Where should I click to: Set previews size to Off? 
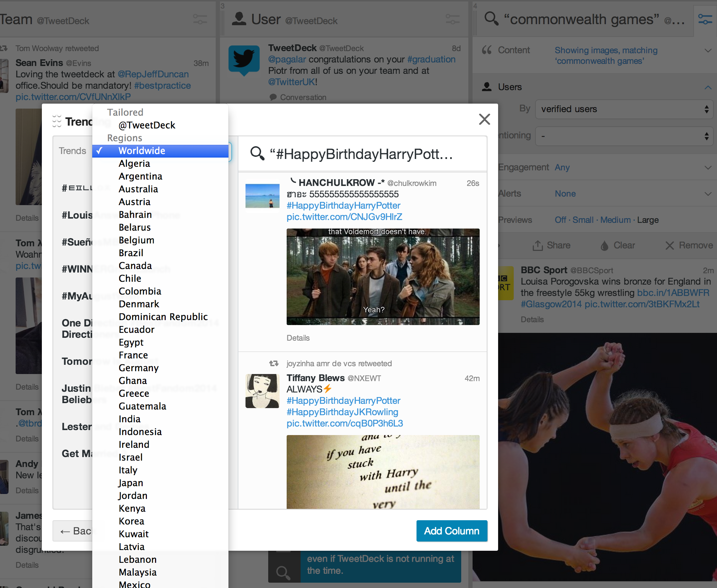(560, 220)
